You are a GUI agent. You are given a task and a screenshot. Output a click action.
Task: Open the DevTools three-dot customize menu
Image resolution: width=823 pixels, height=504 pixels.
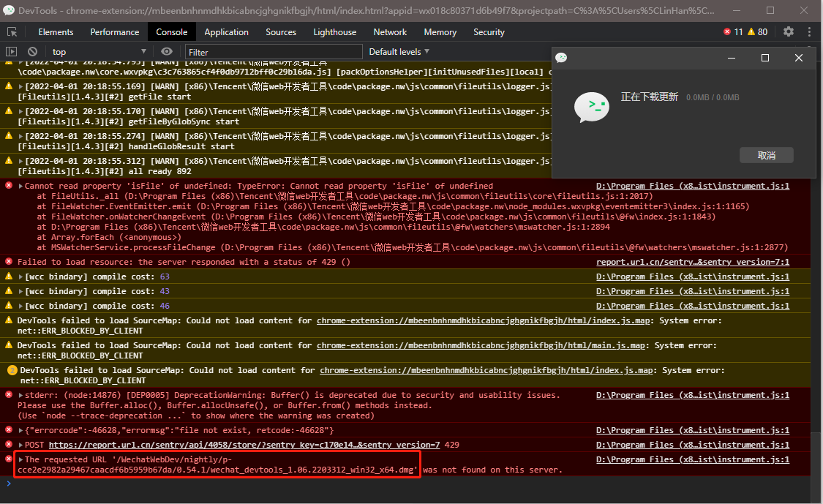pyautogui.click(x=809, y=31)
